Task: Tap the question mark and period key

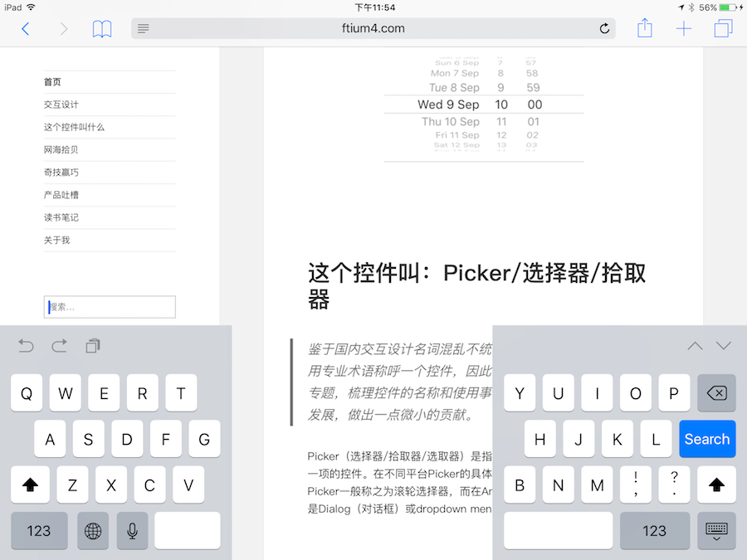Action: point(674,485)
